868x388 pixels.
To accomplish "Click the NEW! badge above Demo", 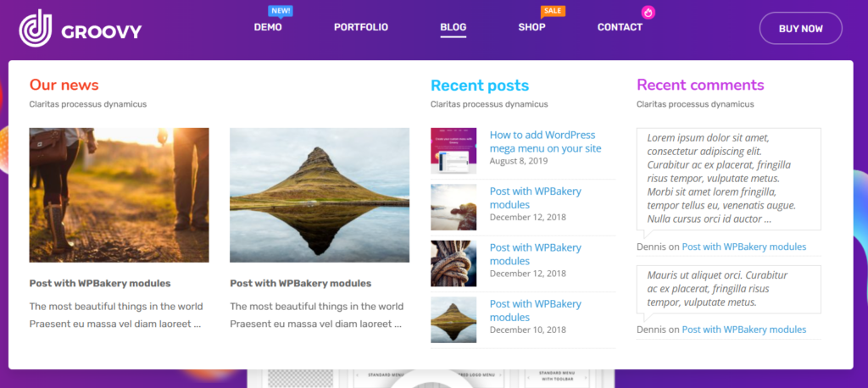I will click(x=281, y=12).
